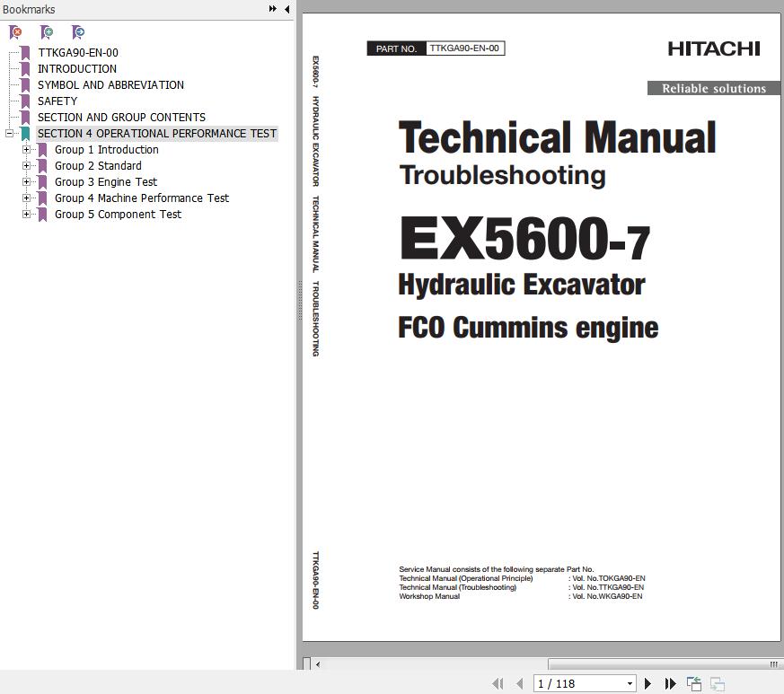Click the 'Technical Manual' heading
The height and width of the screenshot is (694, 784).
coord(558,137)
